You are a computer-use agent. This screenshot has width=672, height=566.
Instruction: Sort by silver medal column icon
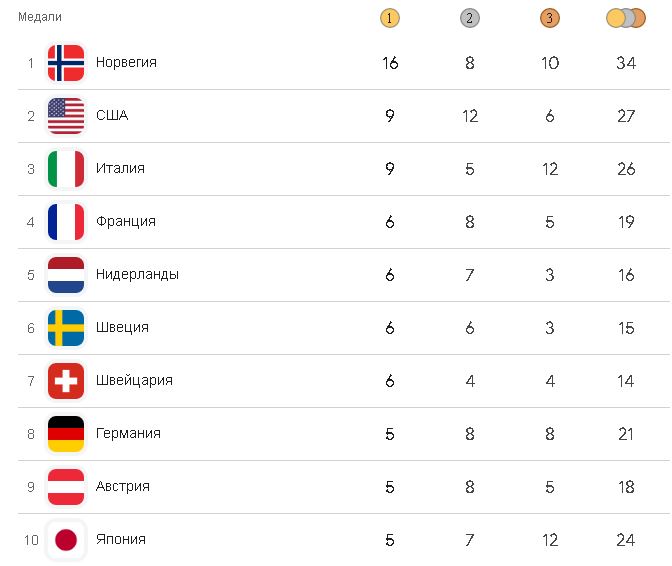pyautogui.click(x=470, y=18)
